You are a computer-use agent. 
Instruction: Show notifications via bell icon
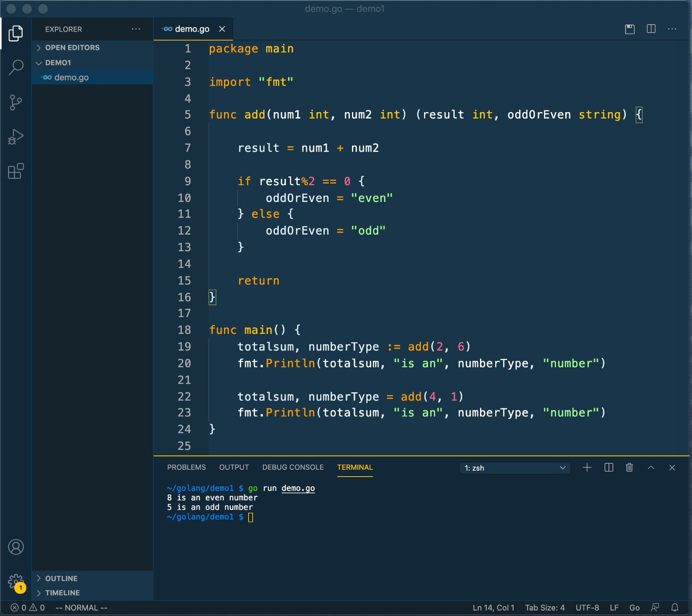click(x=674, y=608)
